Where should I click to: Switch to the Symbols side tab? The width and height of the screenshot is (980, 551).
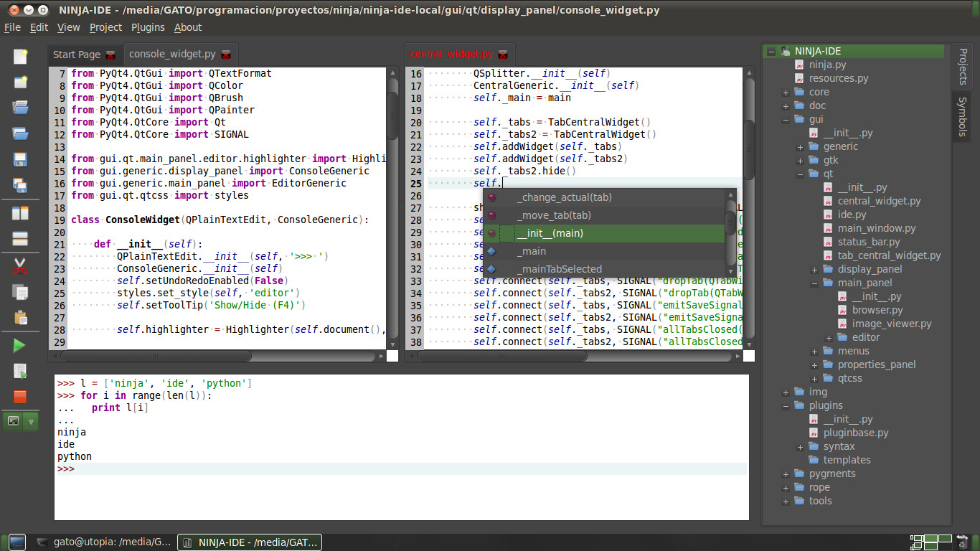point(963,116)
